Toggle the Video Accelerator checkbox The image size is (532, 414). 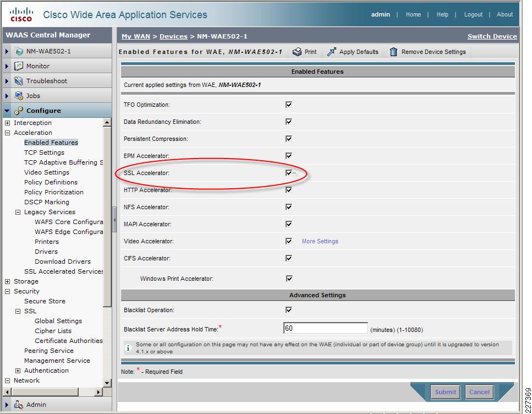pyautogui.click(x=289, y=241)
